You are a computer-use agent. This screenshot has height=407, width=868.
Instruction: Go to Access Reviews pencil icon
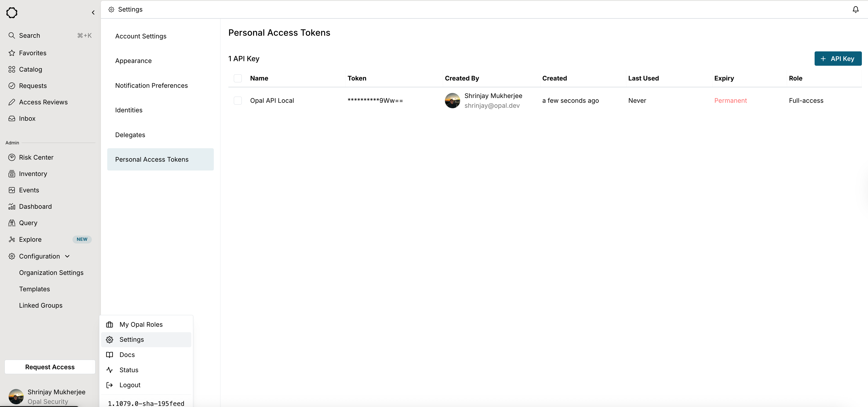tap(12, 102)
